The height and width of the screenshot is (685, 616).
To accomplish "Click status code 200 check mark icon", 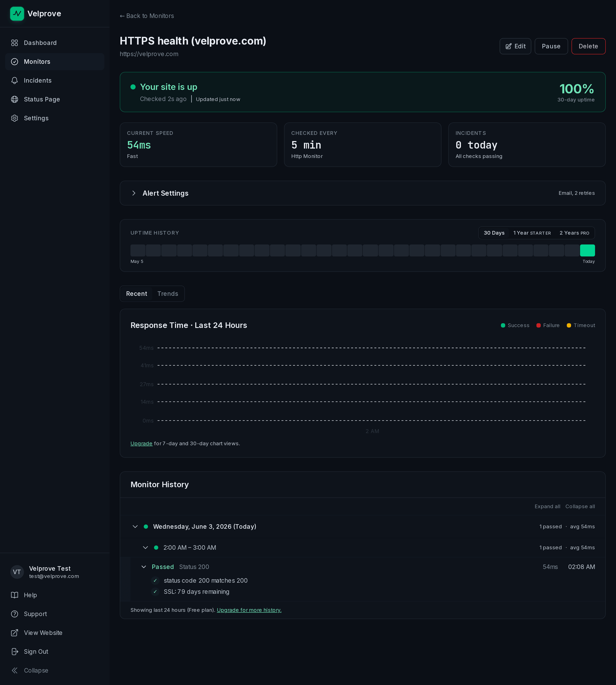I will click(x=155, y=581).
